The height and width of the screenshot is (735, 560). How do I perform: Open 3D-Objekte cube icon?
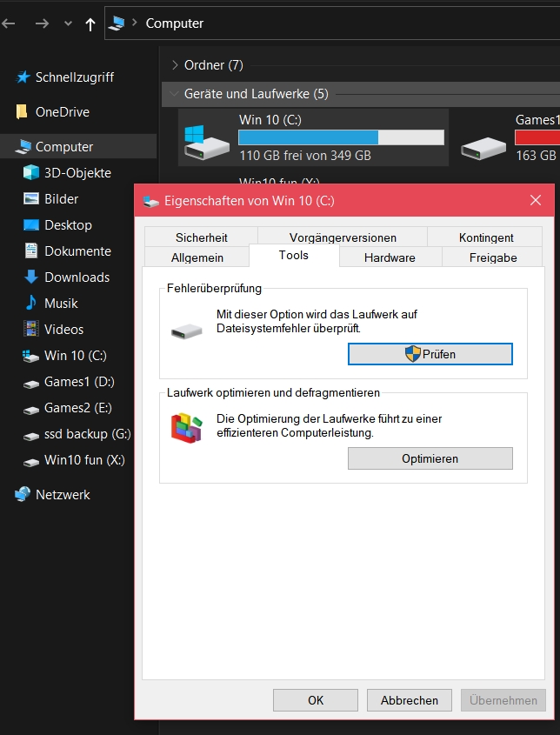[31, 172]
